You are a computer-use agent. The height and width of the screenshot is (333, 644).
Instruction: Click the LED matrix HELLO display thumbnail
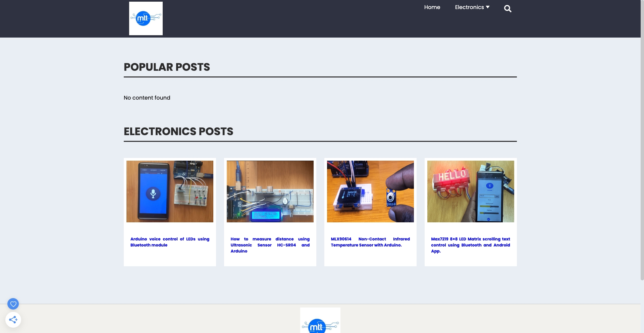point(470,191)
